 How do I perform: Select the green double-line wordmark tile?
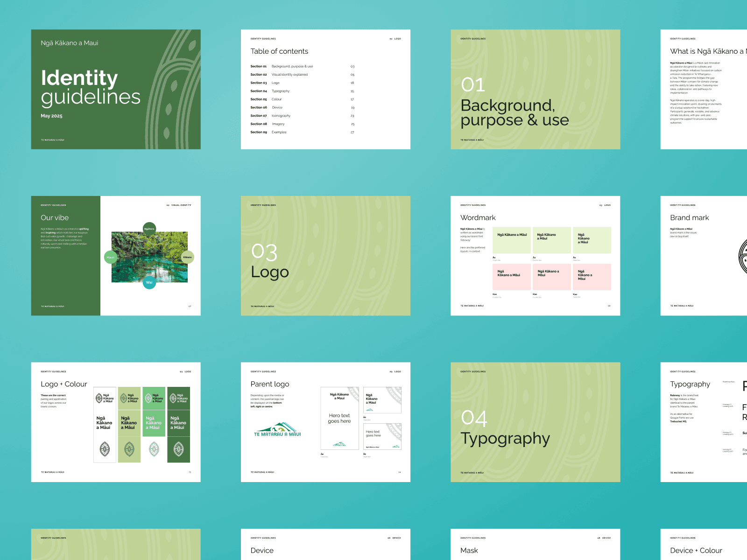coord(552,240)
